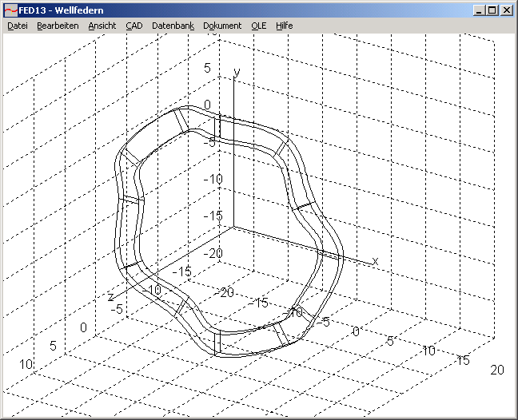Open the Ansicht menu
Image resolution: width=518 pixels, height=420 pixels.
pyautogui.click(x=102, y=26)
